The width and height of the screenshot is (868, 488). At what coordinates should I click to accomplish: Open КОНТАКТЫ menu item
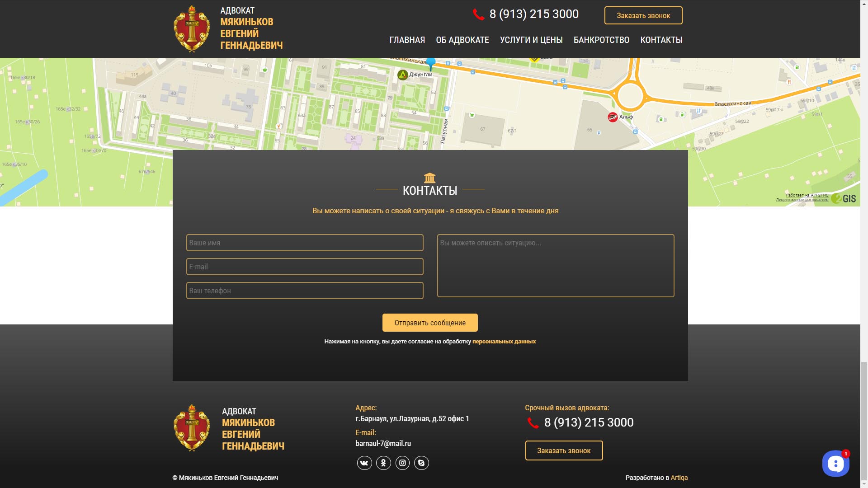pyautogui.click(x=661, y=40)
